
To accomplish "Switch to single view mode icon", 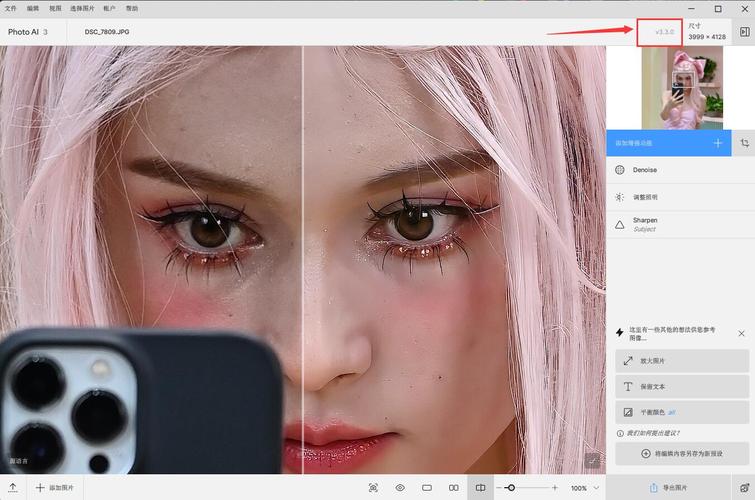I will pos(427,488).
